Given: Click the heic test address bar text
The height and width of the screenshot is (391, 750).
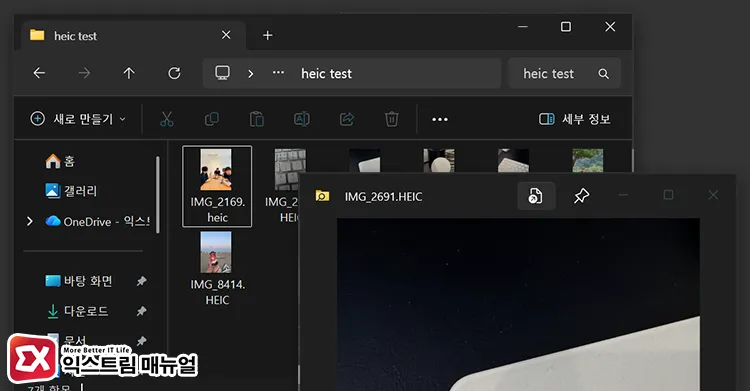Looking at the screenshot, I should (326, 74).
